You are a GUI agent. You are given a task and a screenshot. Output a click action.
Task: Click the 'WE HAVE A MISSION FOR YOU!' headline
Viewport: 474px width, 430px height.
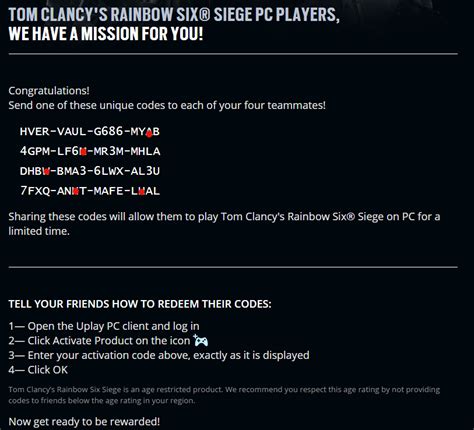pyautogui.click(x=106, y=34)
